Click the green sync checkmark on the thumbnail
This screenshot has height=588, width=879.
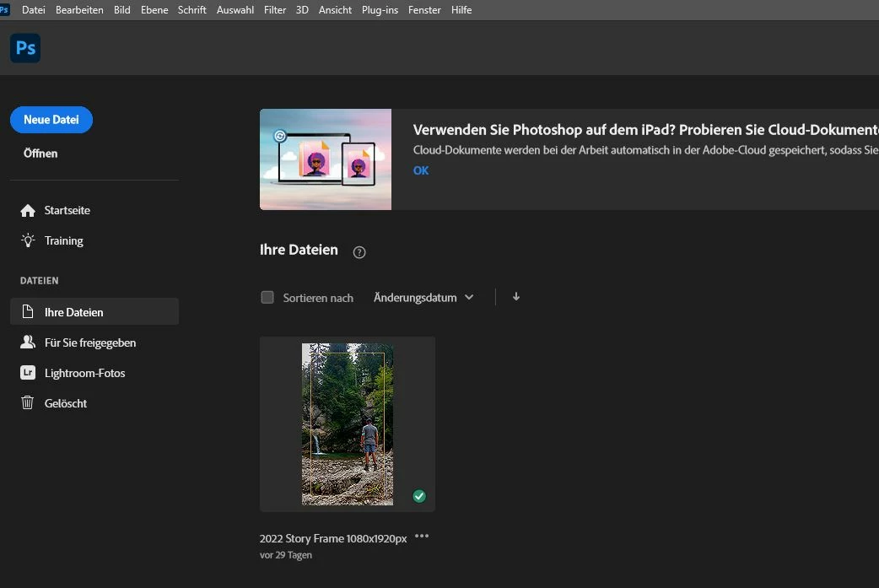(419, 496)
